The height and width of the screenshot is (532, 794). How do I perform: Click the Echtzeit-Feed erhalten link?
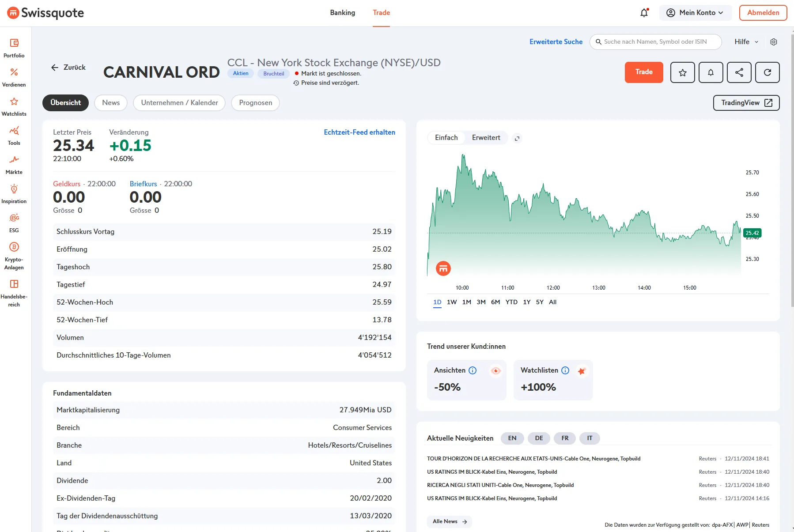coord(359,132)
